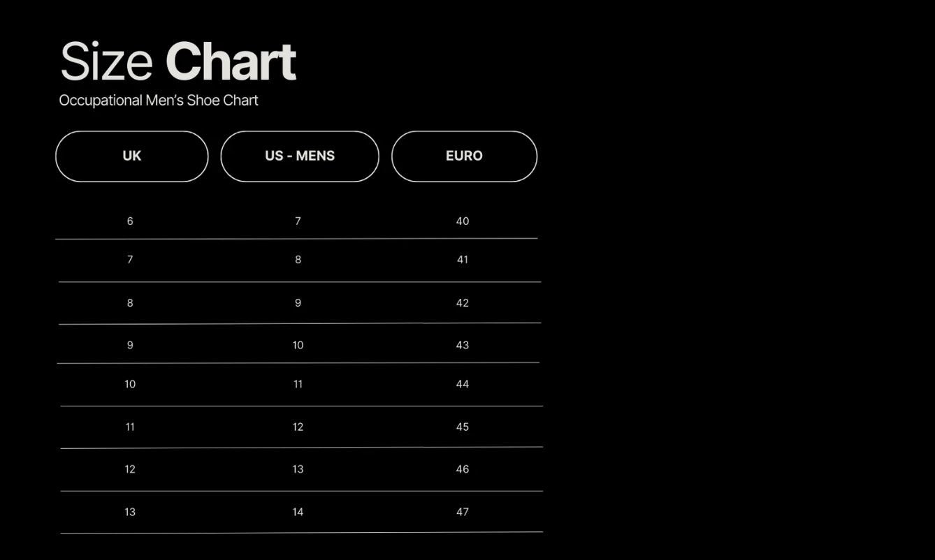
Task: Click the Size Chart title
Action: point(178,62)
